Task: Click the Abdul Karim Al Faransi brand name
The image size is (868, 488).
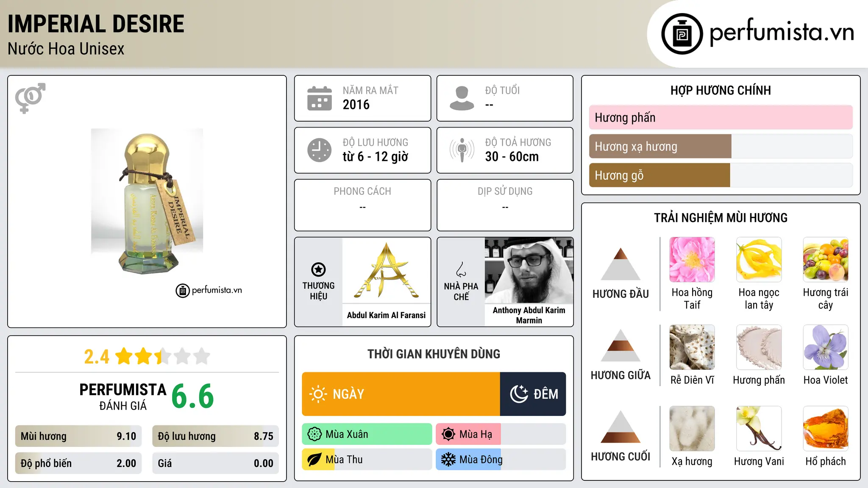Action: click(386, 315)
